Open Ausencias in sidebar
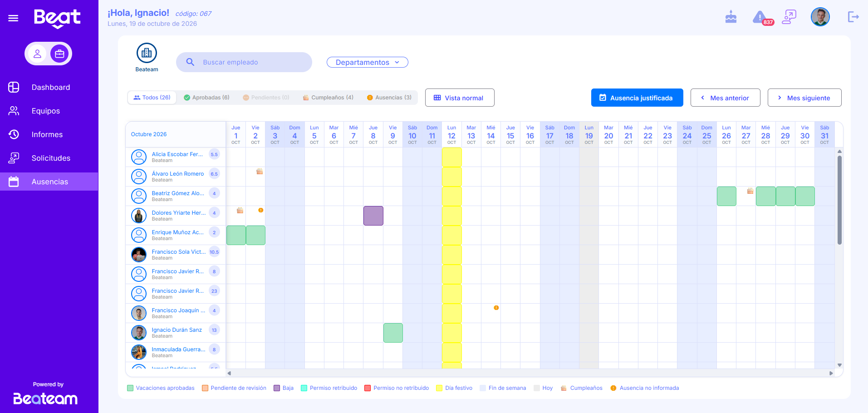This screenshot has width=868, height=413. click(49, 182)
